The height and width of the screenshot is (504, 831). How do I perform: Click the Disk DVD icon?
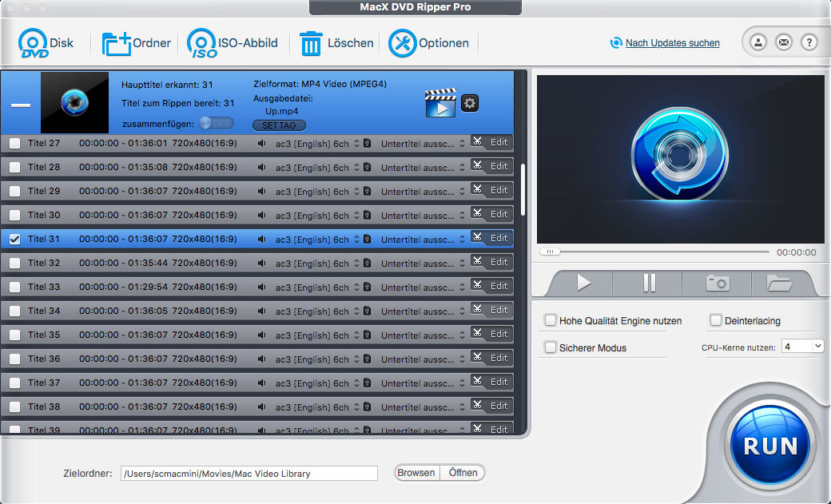pyautogui.click(x=34, y=43)
